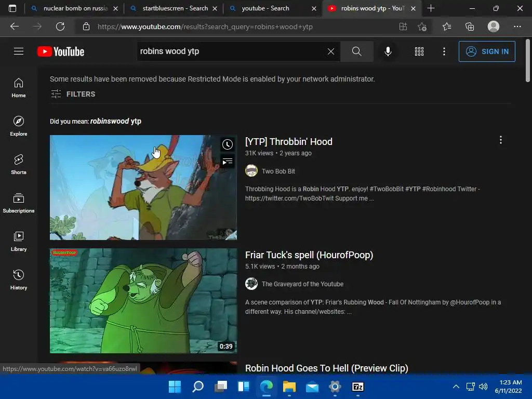Close the 'youtube - Search' tab
Screen dimensions: 532x399
point(314,8)
